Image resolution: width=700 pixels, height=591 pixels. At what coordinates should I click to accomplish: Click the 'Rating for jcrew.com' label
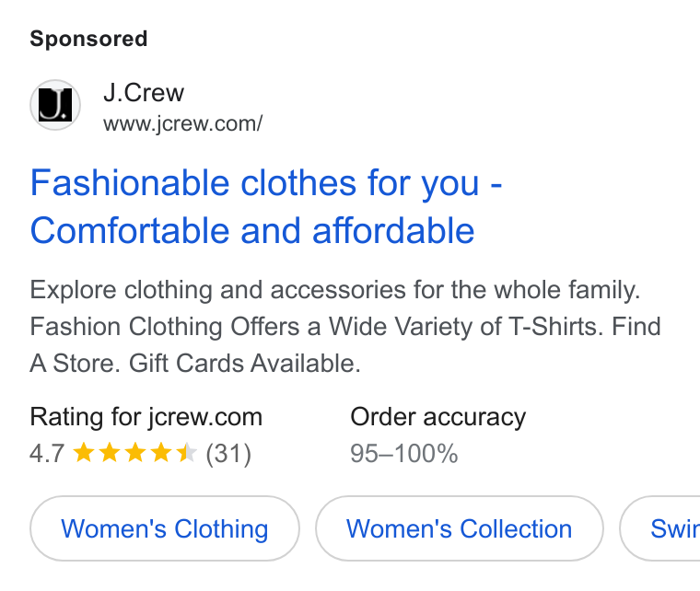tap(146, 417)
